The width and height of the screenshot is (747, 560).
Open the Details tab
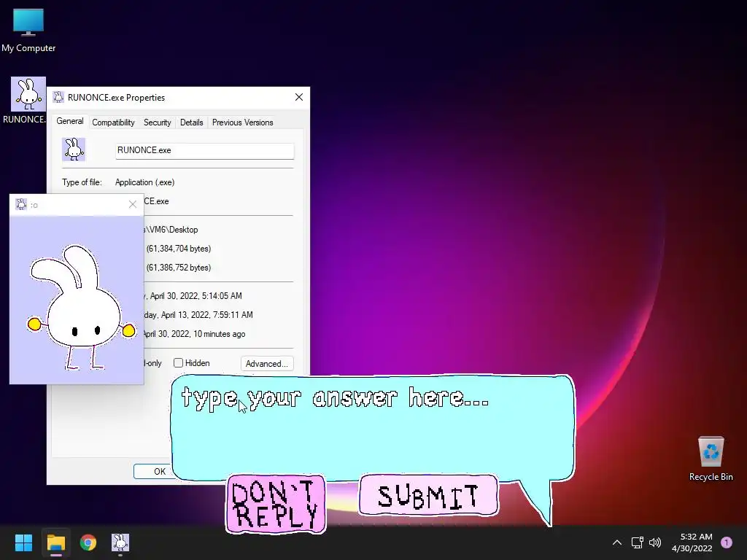click(x=192, y=122)
